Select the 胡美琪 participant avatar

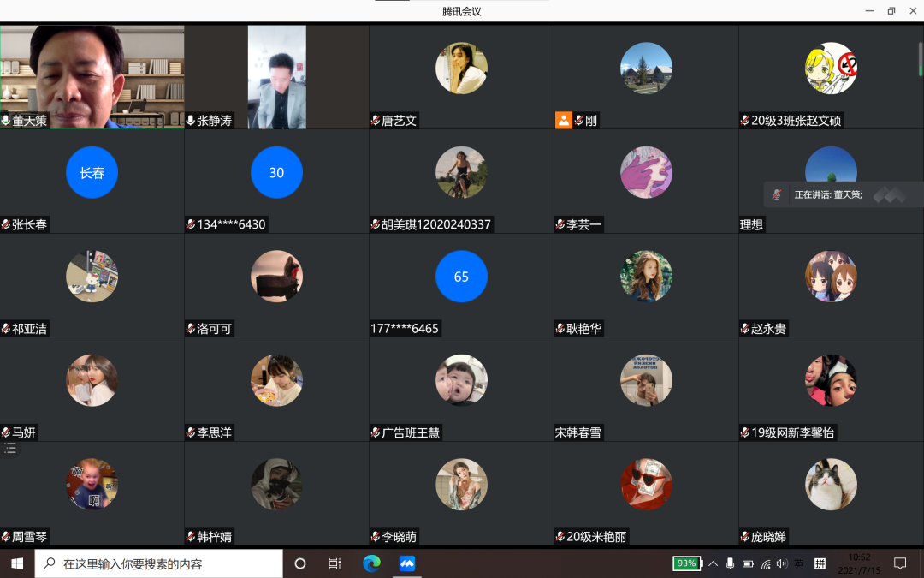[461, 172]
